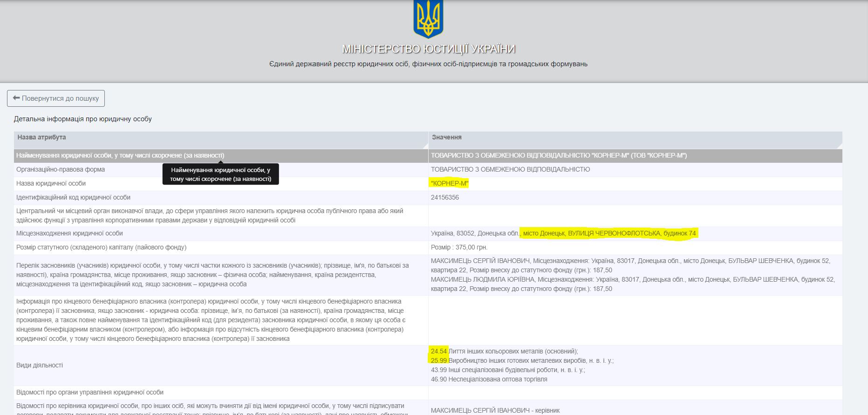Viewport: 868px width, 415px height.
Task: Click highlighted activity code 25.99
Action: click(438, 360)
